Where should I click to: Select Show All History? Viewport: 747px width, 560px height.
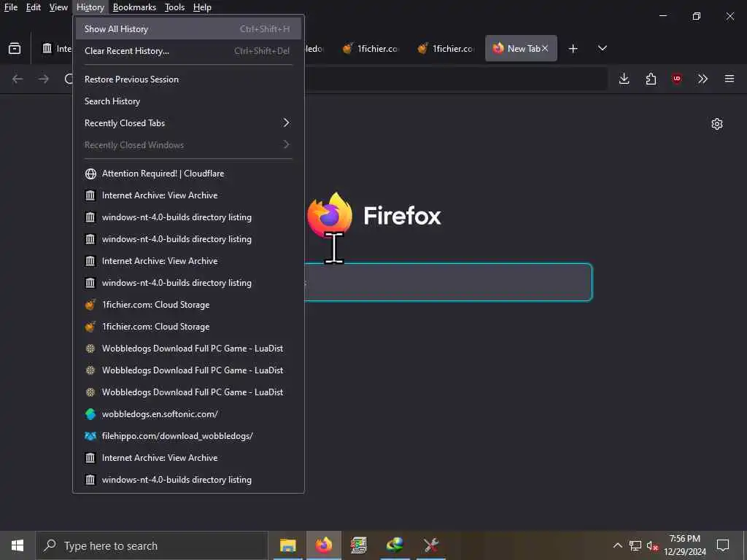pos(188,29)
